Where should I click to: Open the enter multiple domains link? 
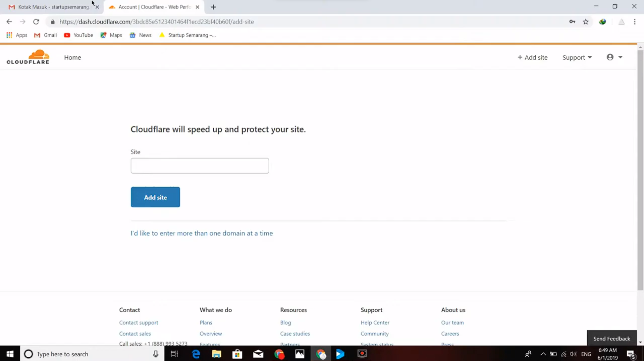pyautogui.click(x=202, y=233)
